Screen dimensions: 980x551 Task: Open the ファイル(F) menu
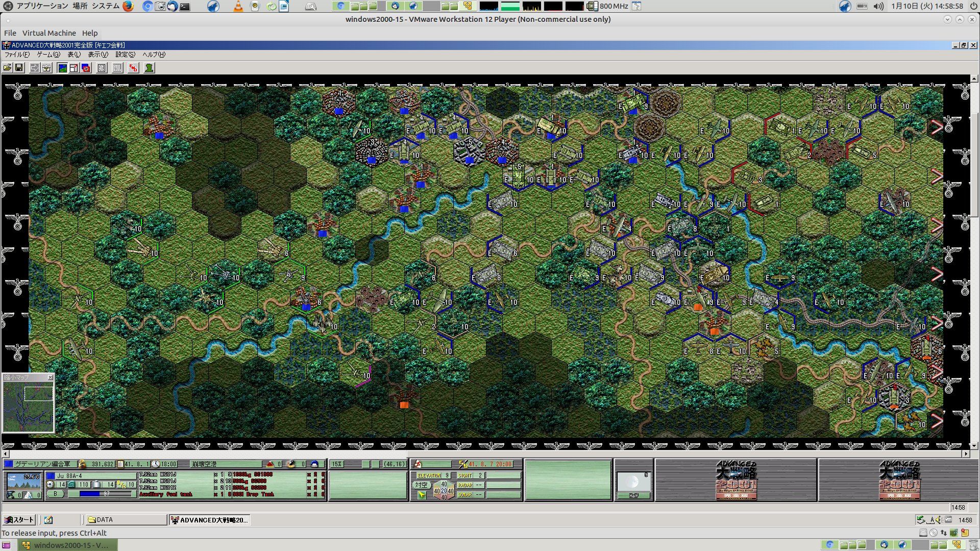[17, 55]
